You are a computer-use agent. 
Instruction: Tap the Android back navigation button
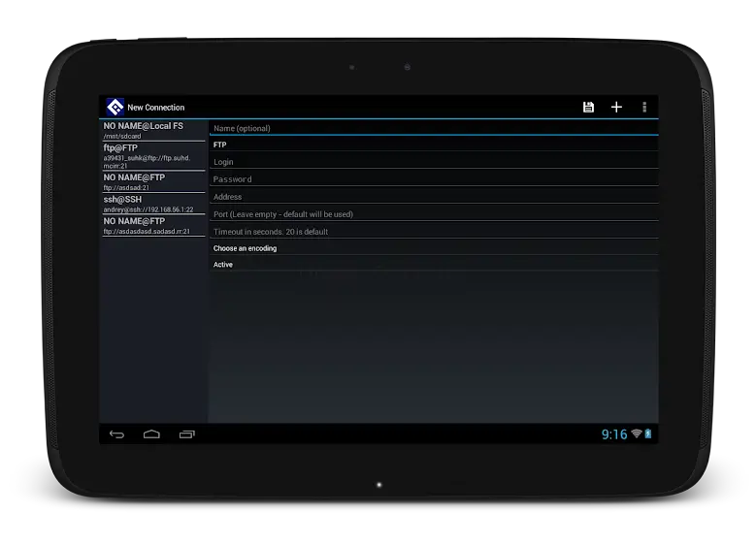pos(116,434)
